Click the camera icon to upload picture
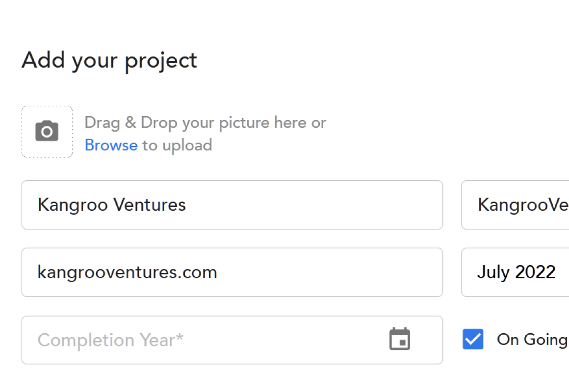 47,131
